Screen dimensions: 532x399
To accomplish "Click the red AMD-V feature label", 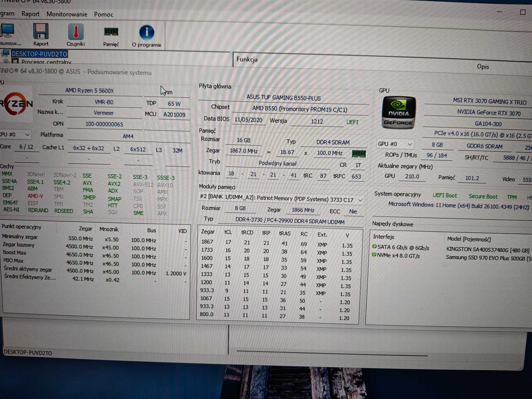I will pos(35,196).
